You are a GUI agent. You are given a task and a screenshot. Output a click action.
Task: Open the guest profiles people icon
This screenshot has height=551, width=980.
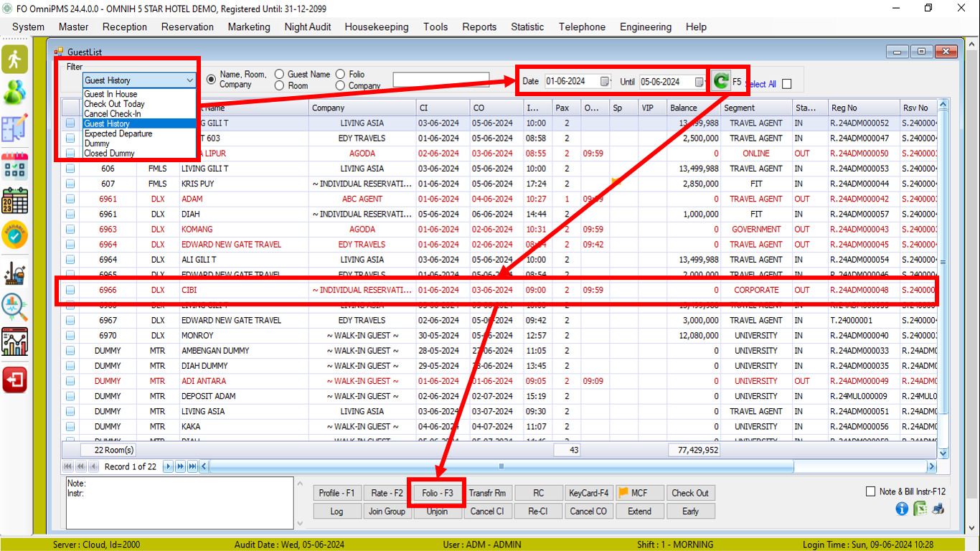tap(14, 92)
